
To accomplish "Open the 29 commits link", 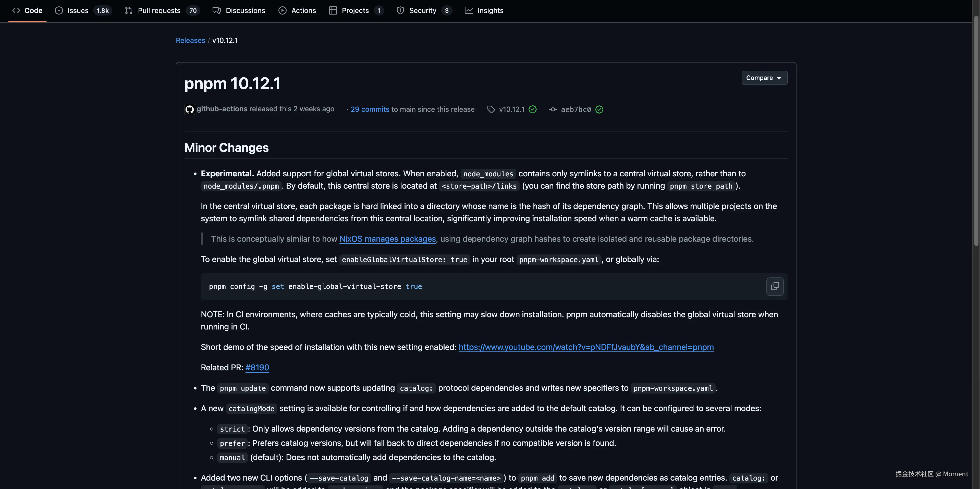I will pos(370,109).
